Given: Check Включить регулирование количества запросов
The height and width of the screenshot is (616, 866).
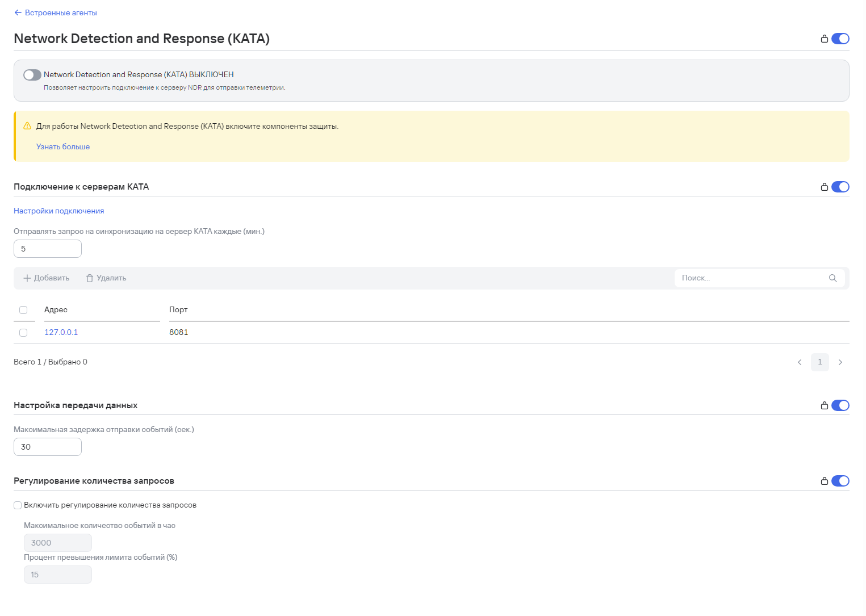Looking at the screenshot, I should click(18, 505).
